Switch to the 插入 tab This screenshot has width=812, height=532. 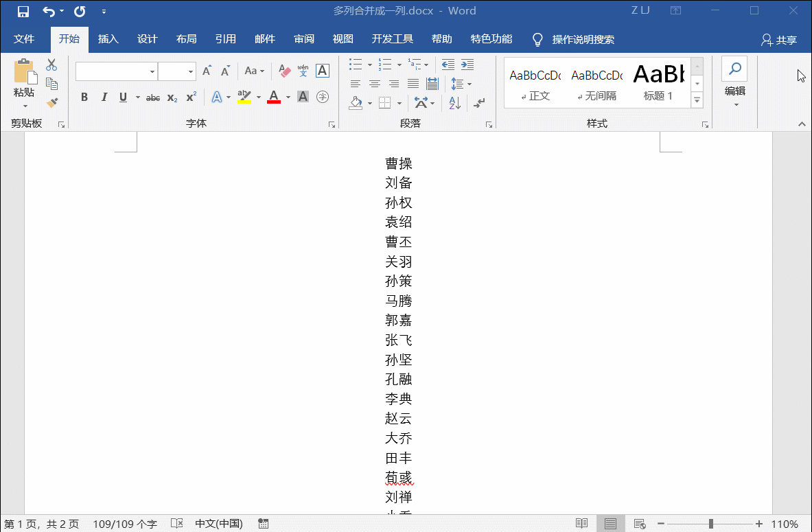pyautogui.click(x=108, y=39)
